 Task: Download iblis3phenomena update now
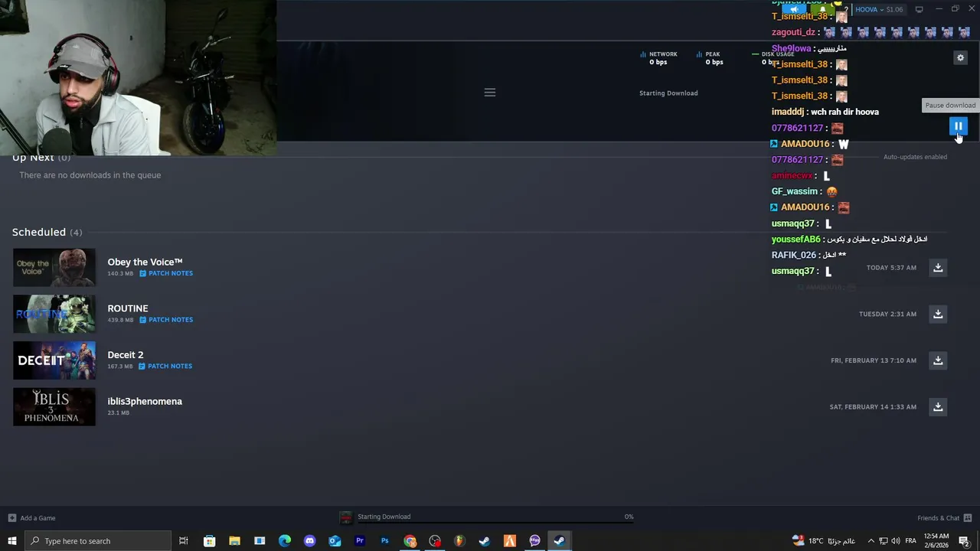[x=938, y=407]
